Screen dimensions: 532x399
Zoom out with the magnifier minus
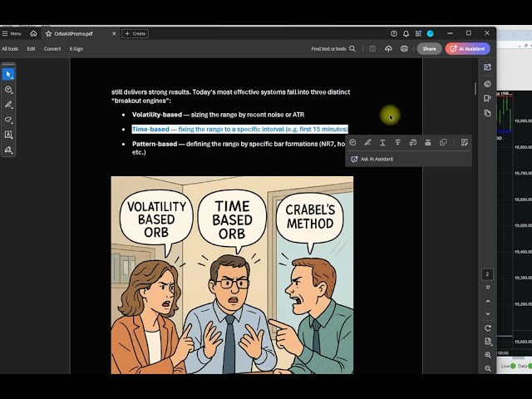(488, 368)
